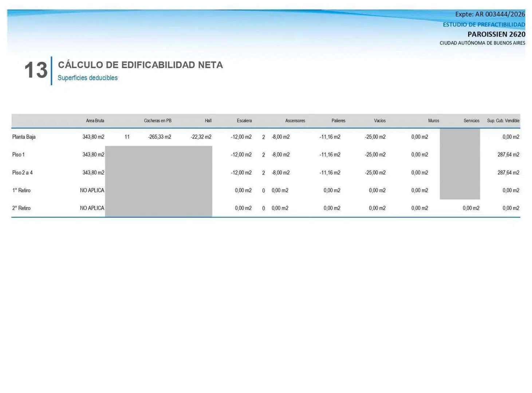532x393 pixels.
Task: Click the 'Area Bruta' column header
Action: tap(95, 121)
